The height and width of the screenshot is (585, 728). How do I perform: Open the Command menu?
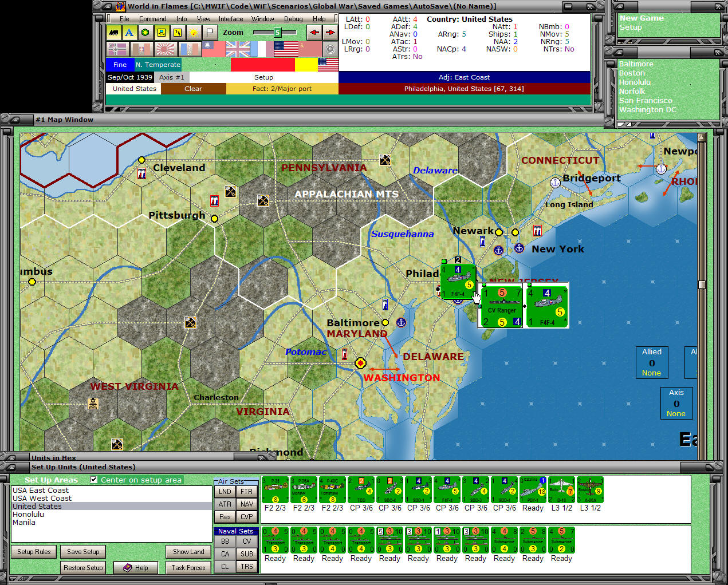[152, 19]
